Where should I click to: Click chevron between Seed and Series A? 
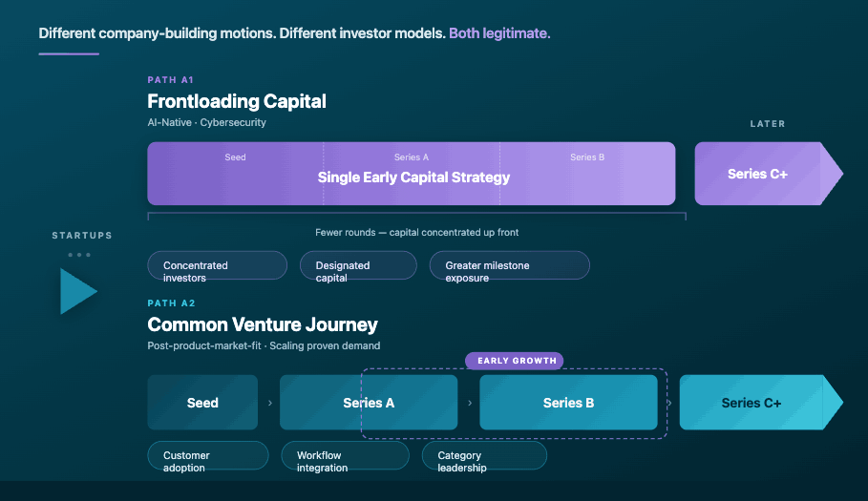pos(270,403)
